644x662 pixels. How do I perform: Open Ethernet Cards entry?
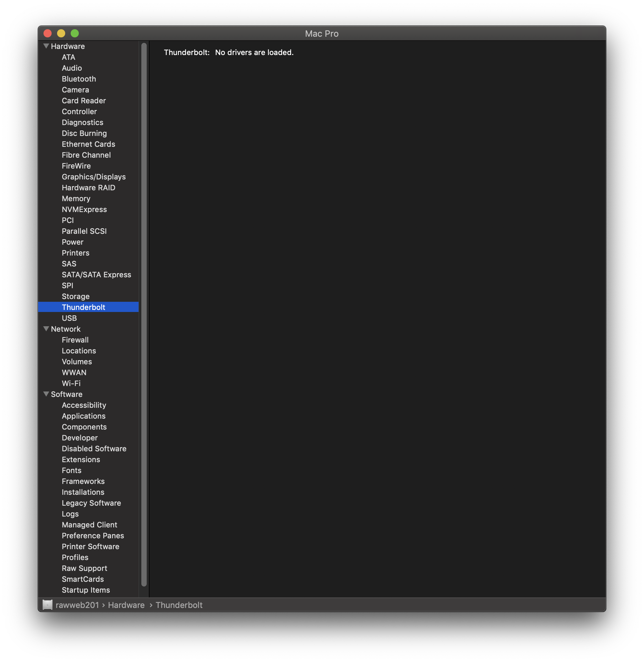88,144
